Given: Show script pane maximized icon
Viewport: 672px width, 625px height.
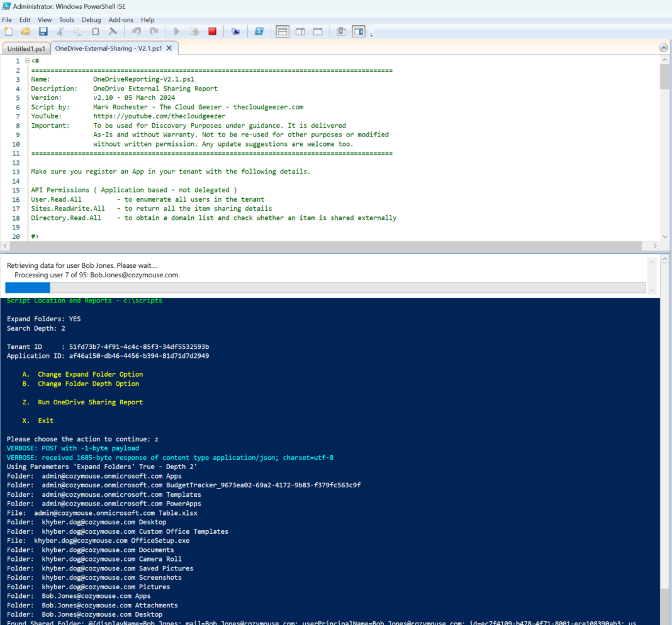Looking at the screenshot, I should click(318, 31).
